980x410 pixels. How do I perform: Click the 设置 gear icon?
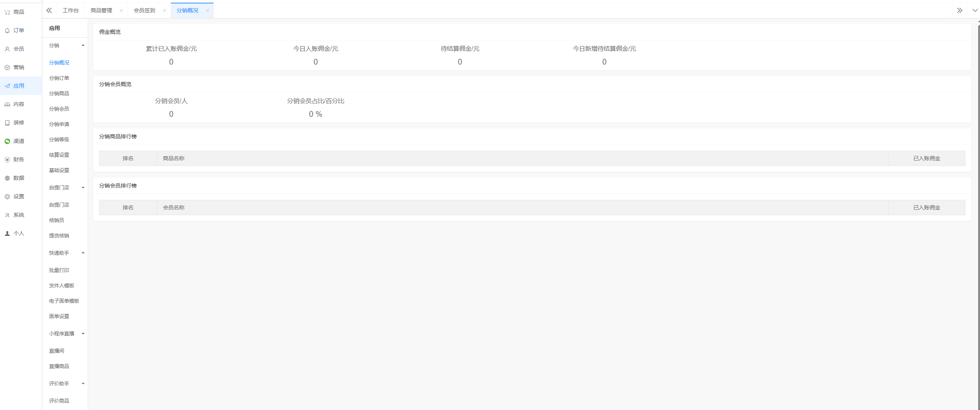point(7,197)
